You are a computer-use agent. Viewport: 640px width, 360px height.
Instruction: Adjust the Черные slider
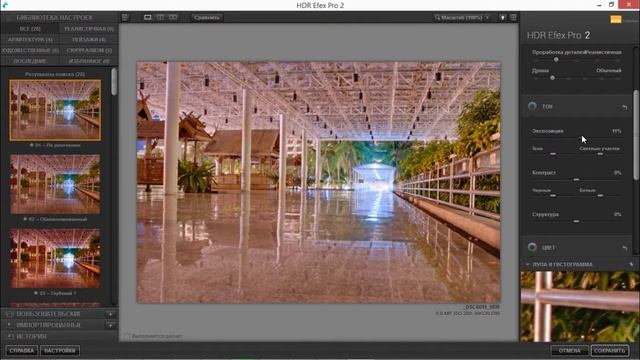pyautogui.click(x=553, y=196)
